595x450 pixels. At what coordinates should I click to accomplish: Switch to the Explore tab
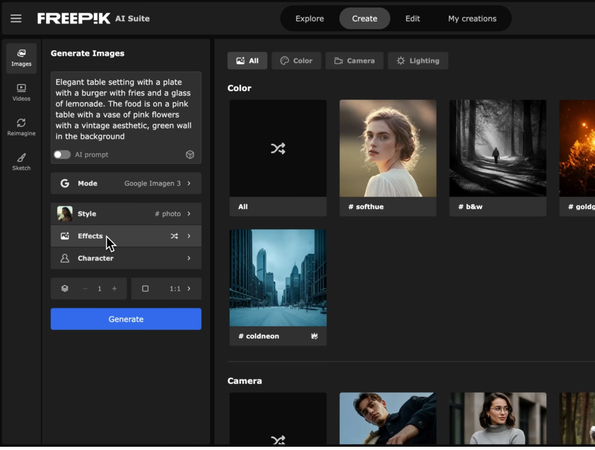point(310,19)
